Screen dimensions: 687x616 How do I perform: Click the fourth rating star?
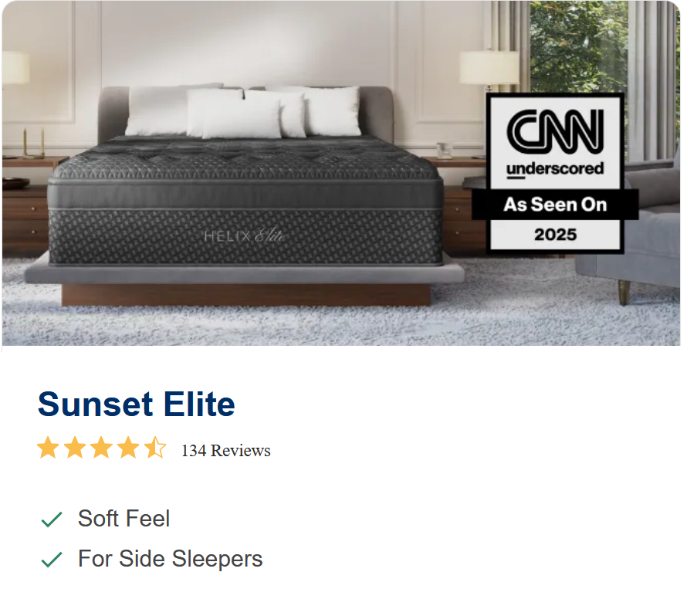point(128,448)
